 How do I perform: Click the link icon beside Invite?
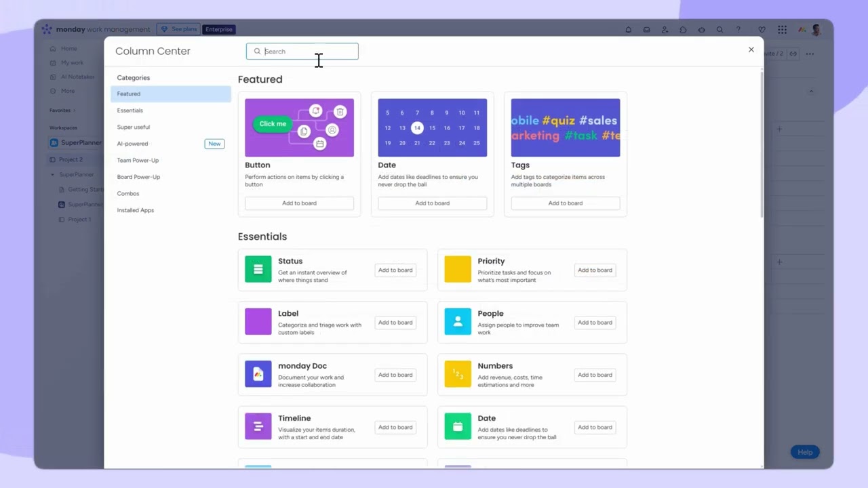(x=793, y=54)
